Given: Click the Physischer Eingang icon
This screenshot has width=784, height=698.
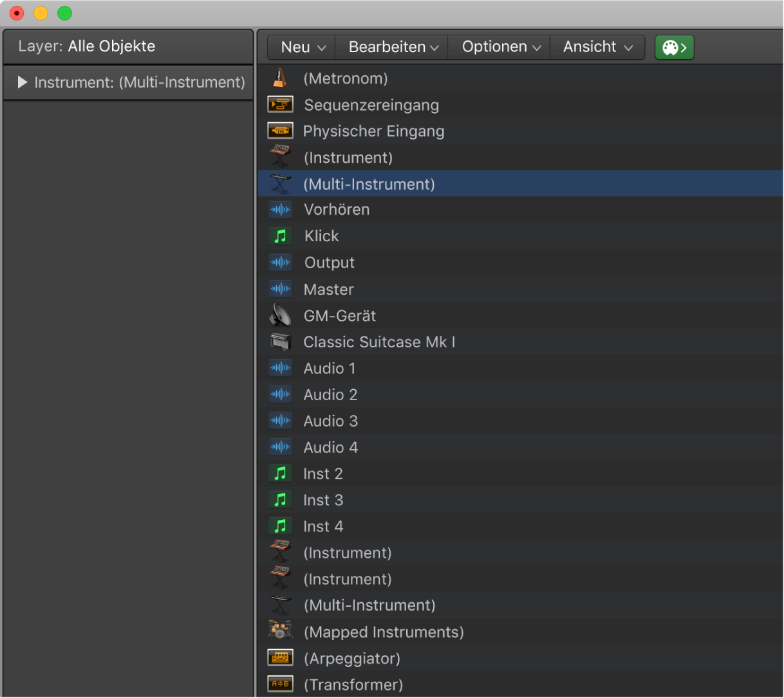Looking at the screenshot, I should [x=280, y=131].
